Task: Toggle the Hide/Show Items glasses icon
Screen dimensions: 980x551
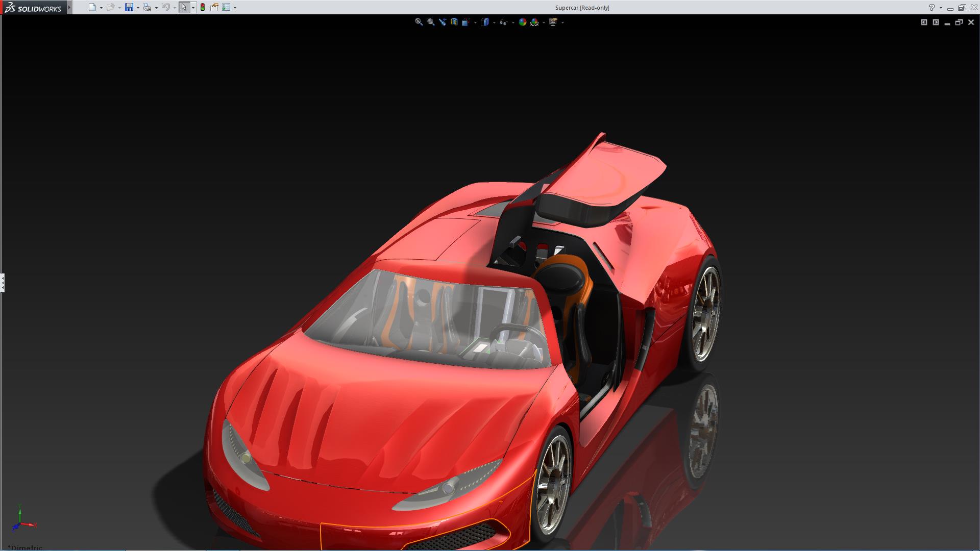Action: tap(503, 22)
